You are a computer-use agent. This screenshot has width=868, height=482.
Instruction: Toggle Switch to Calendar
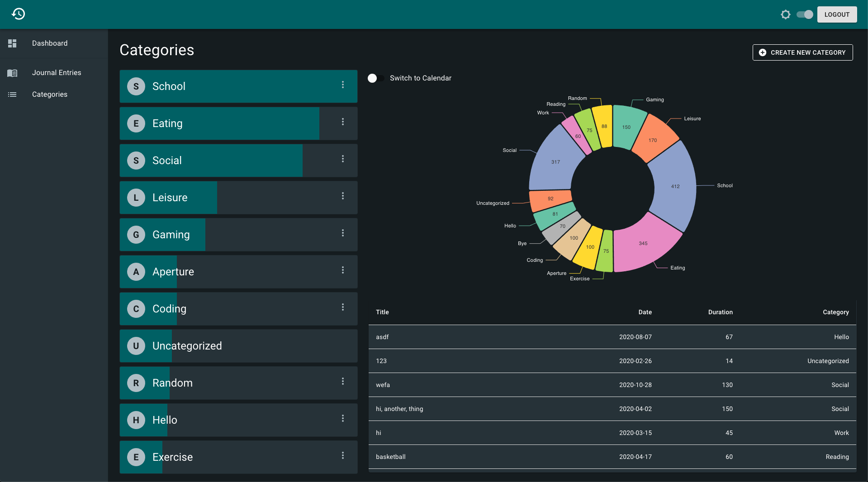[x=375, y=78]
